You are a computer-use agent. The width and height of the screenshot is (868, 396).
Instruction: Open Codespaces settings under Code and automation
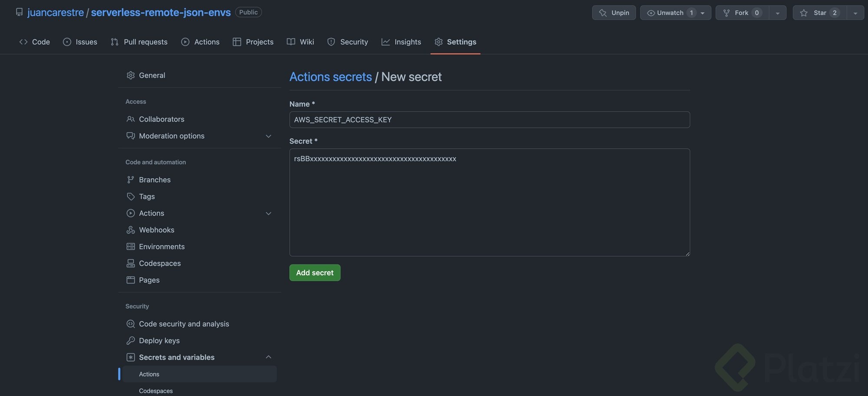[x=200, y=263]
